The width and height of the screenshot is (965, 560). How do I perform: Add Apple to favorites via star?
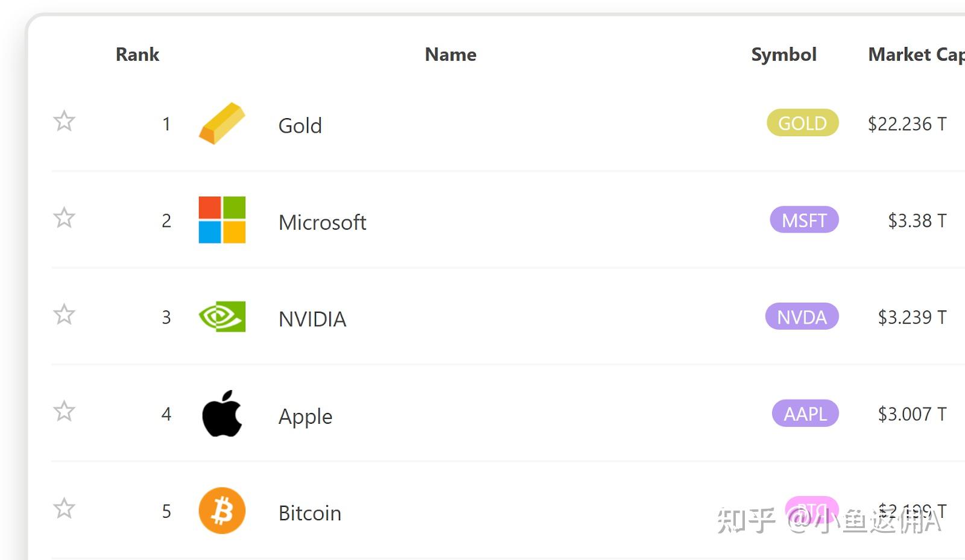pos(64,411)
